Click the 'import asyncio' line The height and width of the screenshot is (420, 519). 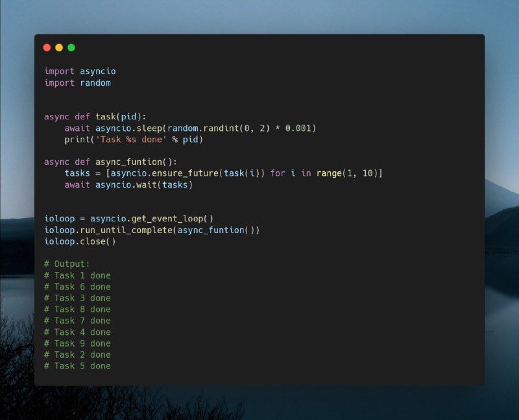[x=80, y=71]
